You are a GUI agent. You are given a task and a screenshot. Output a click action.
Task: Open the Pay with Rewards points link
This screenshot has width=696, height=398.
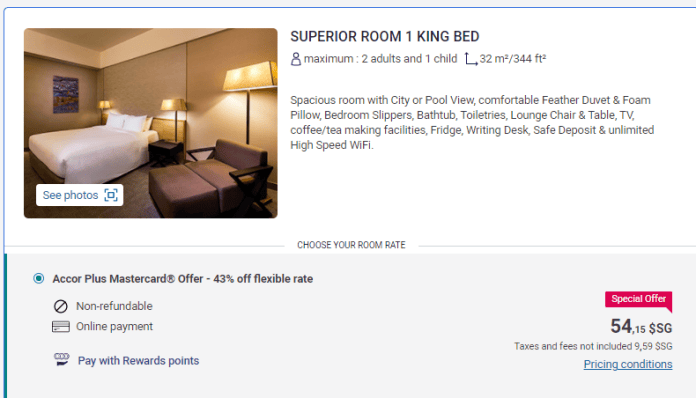[138, 361]
